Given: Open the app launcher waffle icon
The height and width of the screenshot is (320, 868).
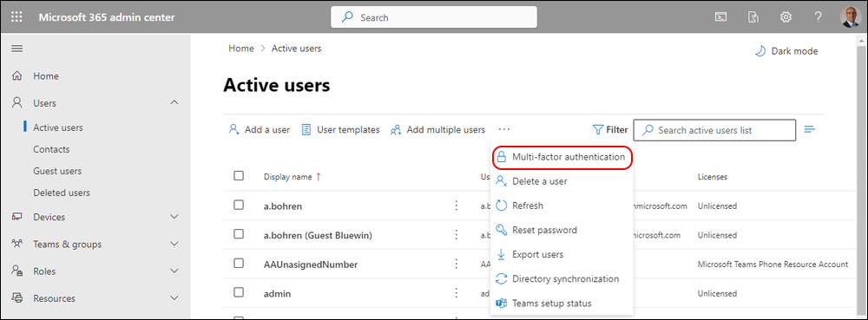Looking at the screenshot, I should click(x=17, y=17).
